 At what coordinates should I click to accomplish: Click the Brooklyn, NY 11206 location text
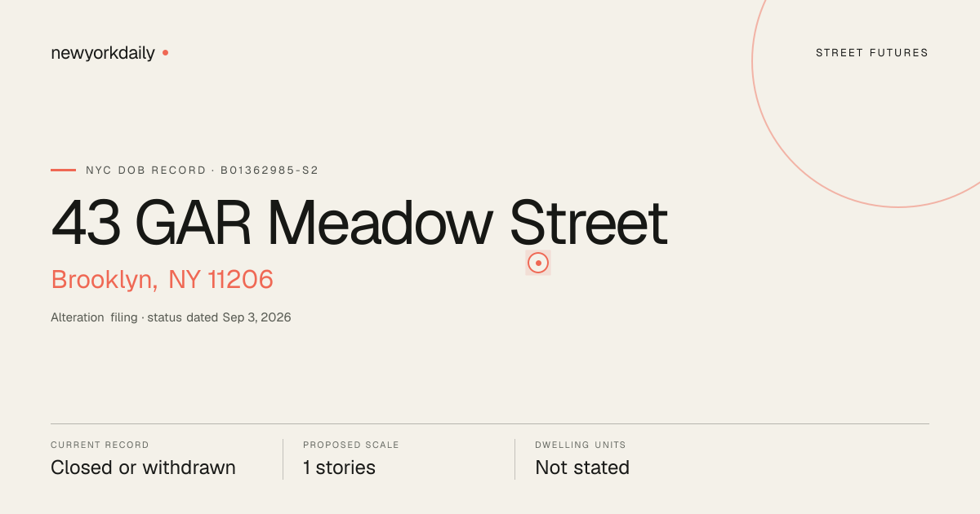click(x=162, y=280)
